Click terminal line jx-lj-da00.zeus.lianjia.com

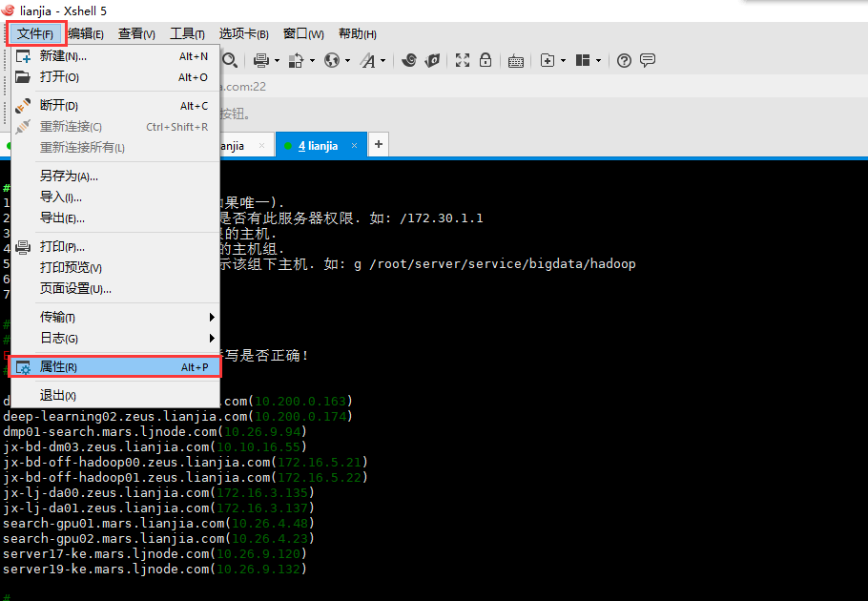(158, 492)
